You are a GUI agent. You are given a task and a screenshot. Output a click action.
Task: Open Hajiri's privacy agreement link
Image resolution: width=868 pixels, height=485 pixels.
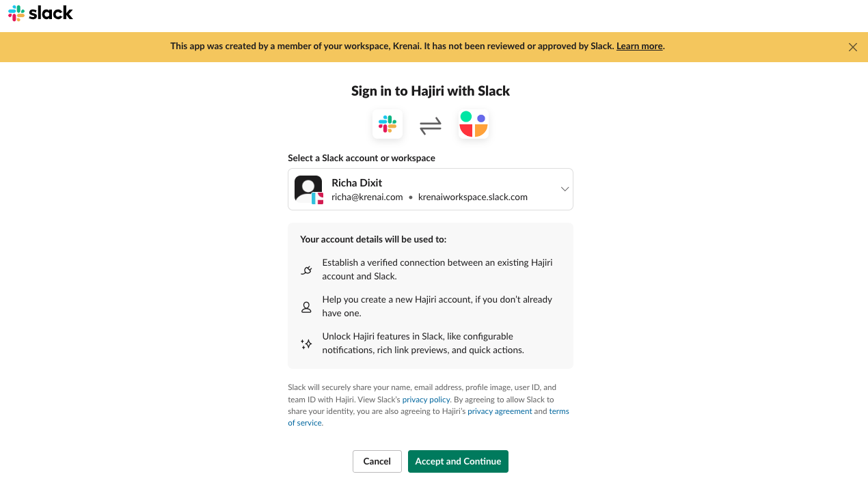[500, 411]
